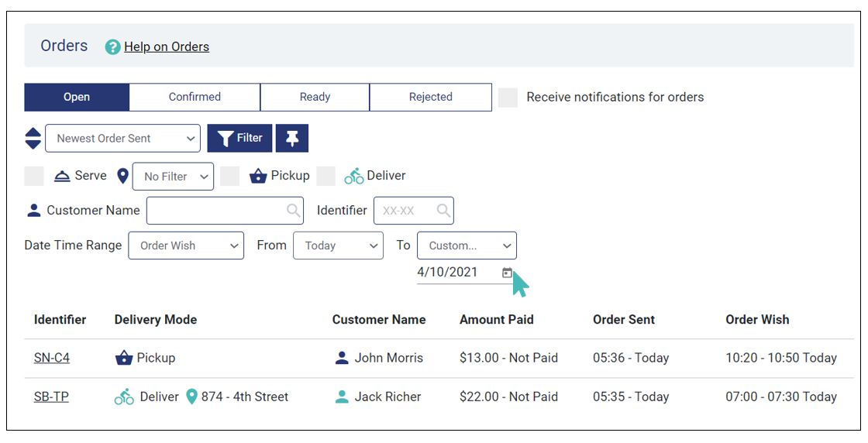Click the bicycle icon in SB-TP row
The height and width of the screenshot is (443, 868).
(124, 397)
